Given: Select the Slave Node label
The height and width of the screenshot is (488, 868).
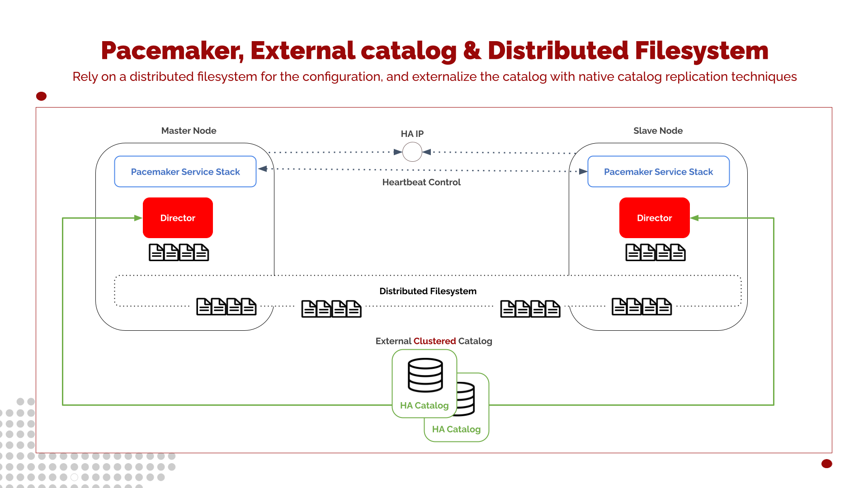Looking at the screenshot, I should pyautogui.click(x=658, y=131).
